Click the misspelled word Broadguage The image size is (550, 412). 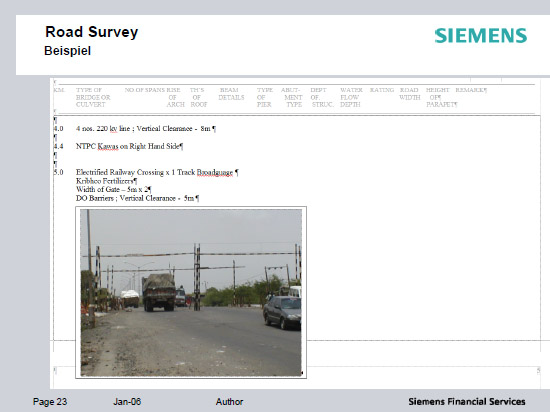215,172
